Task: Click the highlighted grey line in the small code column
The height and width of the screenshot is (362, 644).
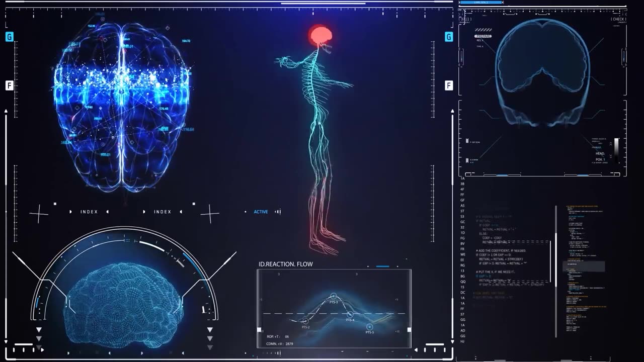Action: point(584,266)
